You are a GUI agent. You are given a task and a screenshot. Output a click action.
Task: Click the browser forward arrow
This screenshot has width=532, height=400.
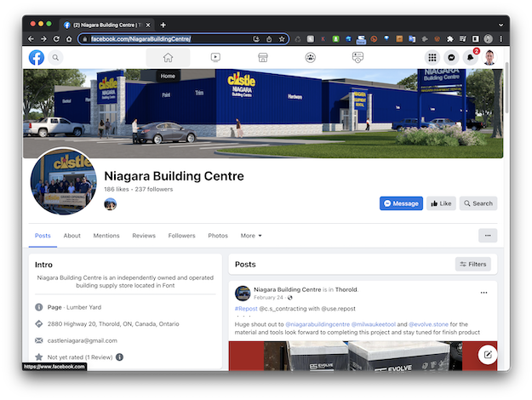[x=43, y=39]
